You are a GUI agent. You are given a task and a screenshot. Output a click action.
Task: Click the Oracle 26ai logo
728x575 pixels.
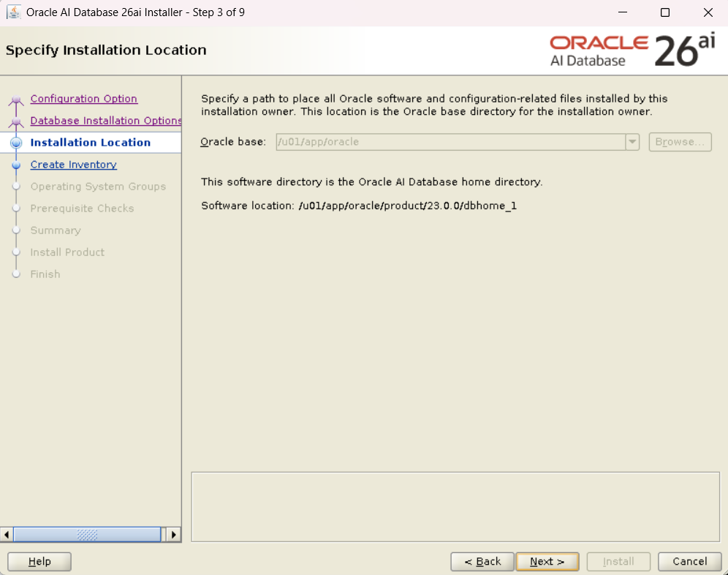point(632,50)
